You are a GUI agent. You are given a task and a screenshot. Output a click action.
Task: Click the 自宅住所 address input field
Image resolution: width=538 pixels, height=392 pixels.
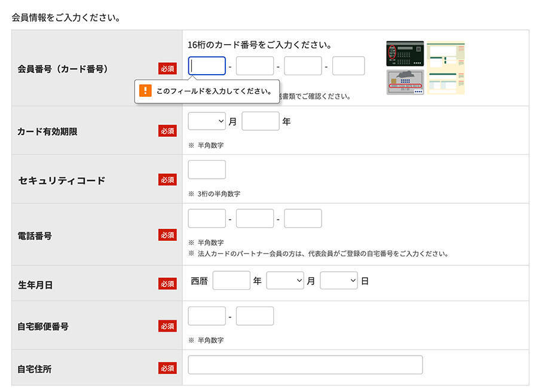click(x=305, y=365)
